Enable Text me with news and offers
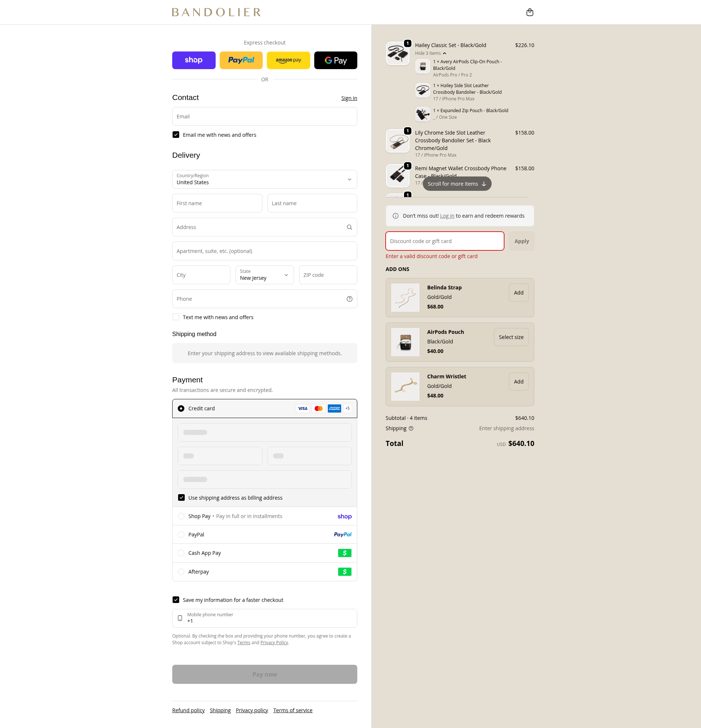Image resolution: width=701 pixels, height=728 pixels. tap(176, 317)
